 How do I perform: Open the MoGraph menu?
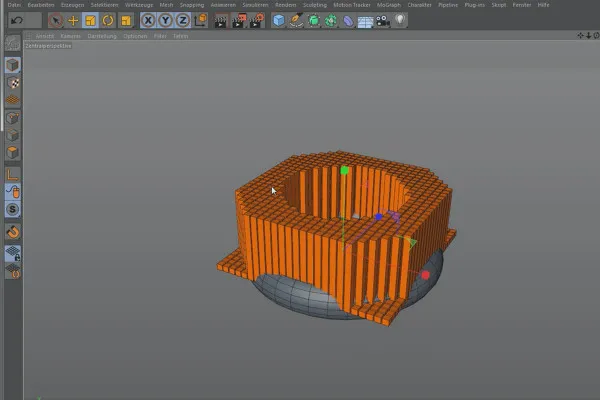coord(389,5)
